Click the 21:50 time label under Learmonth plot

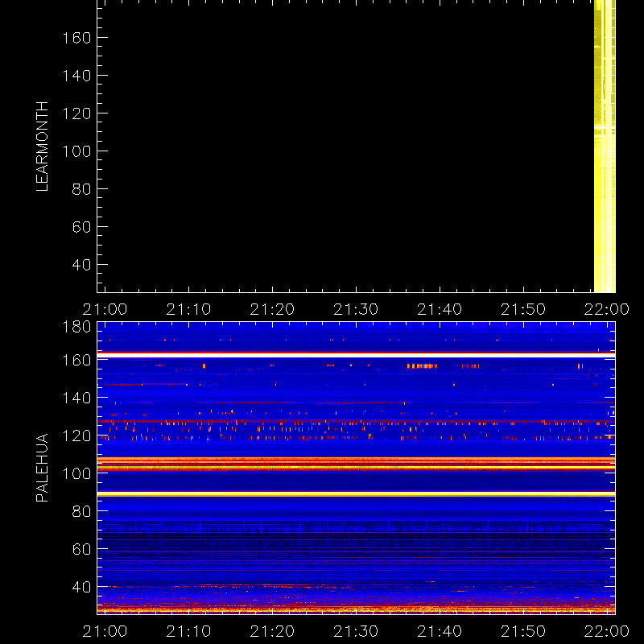[x=523, y=309]
